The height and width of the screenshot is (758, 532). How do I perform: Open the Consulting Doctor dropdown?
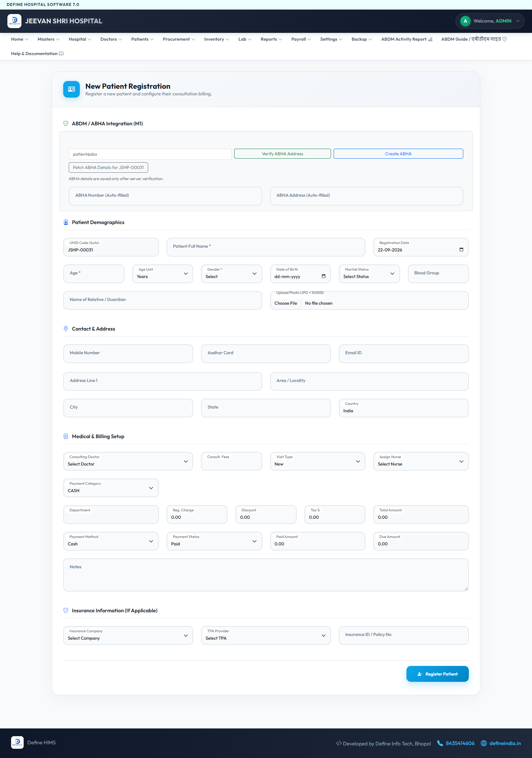[128, 461]
